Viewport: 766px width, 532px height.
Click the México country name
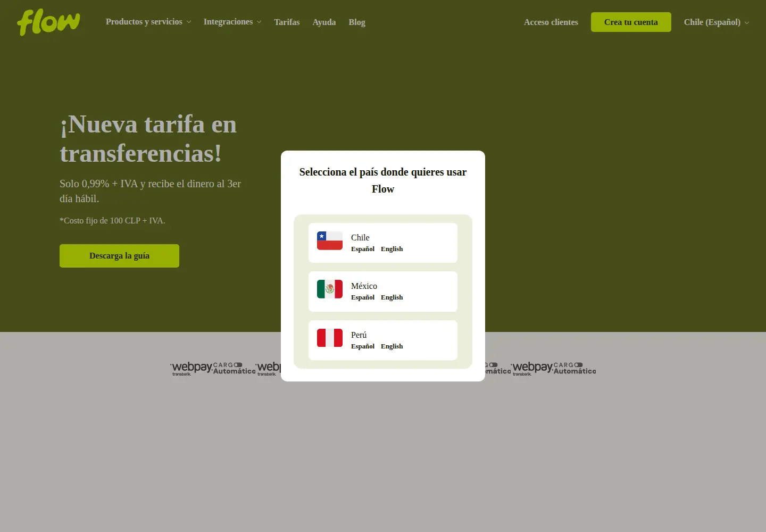(x=364, y=286)
